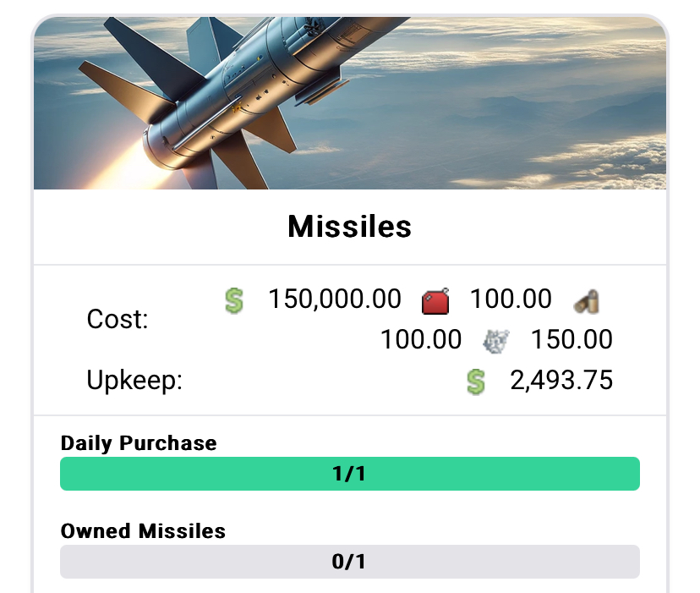This screenshot has height=593, width=700.
Task: Click the upkeep value 2,493.75
Action: coord(561,381)
